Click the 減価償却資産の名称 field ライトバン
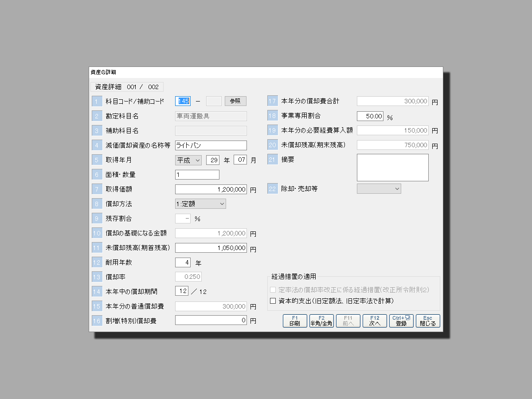532x399 pixels. pos(211,145)
